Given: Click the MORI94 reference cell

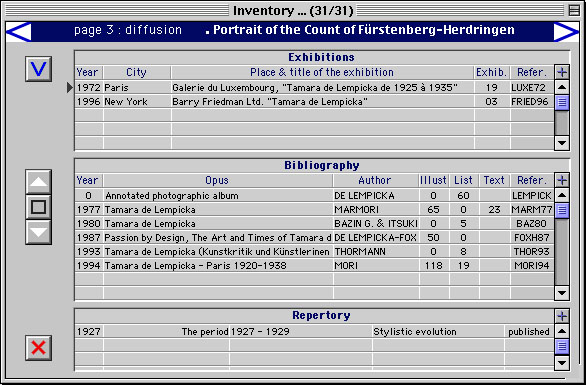Looking at the screenshot, I should tap(531, 265).
